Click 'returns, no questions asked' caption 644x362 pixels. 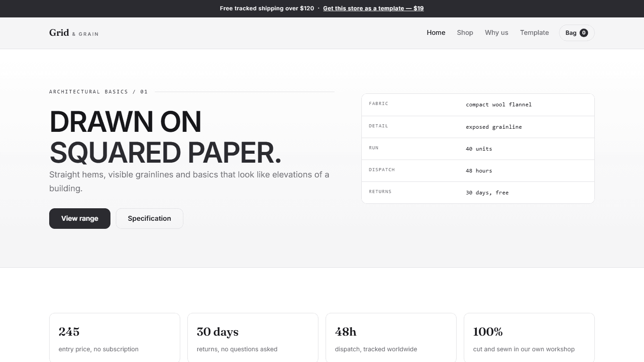pyautogui.click(x=237, y=349)
